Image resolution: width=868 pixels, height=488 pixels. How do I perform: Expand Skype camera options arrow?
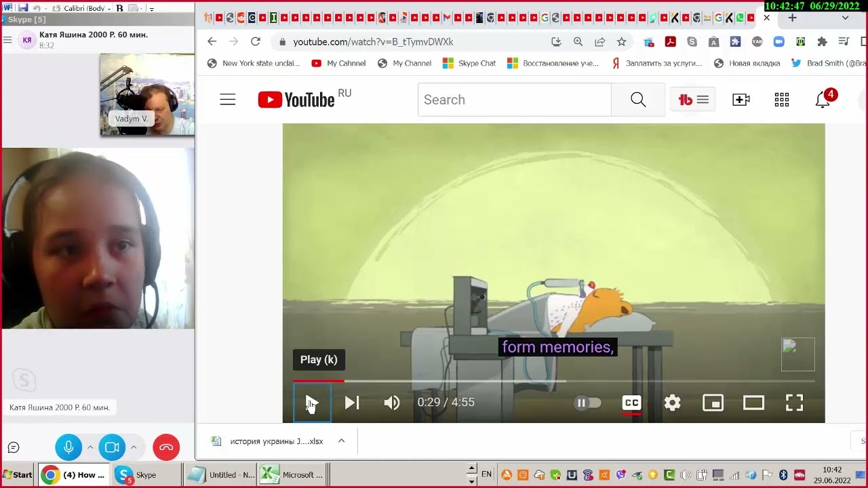(x=134, y=447)
